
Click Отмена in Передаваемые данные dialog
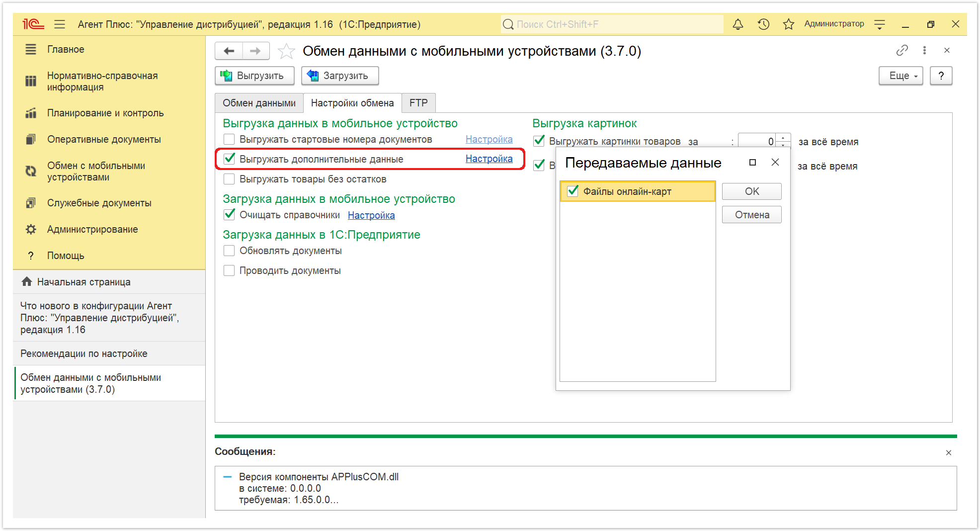point(751,215)
